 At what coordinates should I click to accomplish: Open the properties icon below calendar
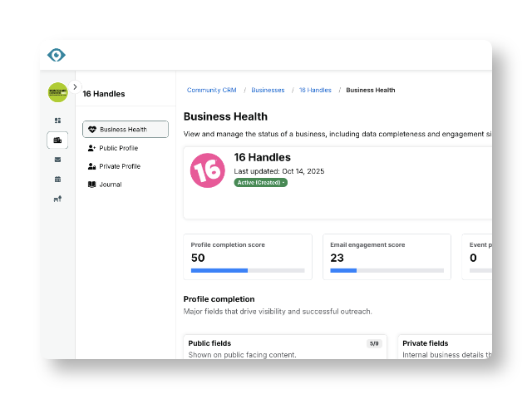pos(57,199)
